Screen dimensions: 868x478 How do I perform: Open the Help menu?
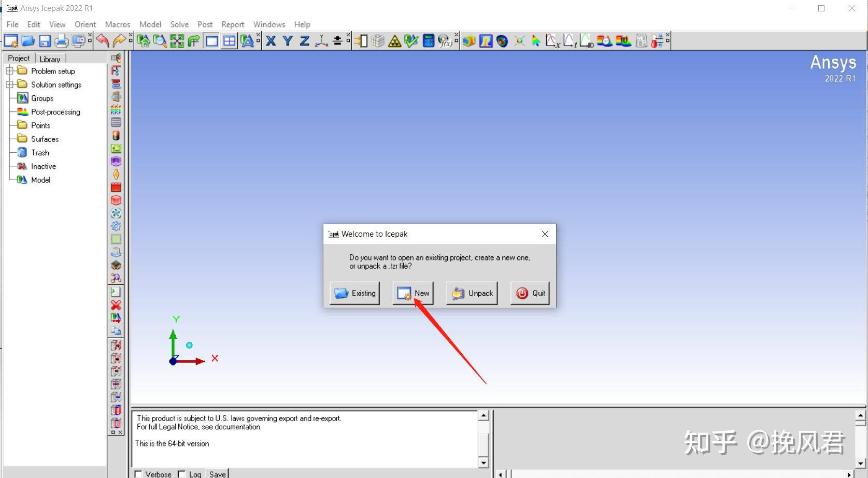click(302, 24)
